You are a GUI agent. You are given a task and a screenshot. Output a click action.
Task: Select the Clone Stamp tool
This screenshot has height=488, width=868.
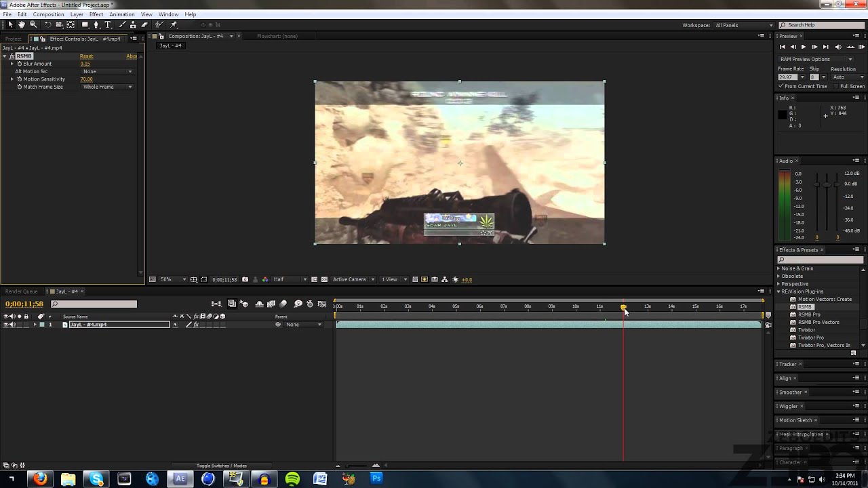coord(134,24)
